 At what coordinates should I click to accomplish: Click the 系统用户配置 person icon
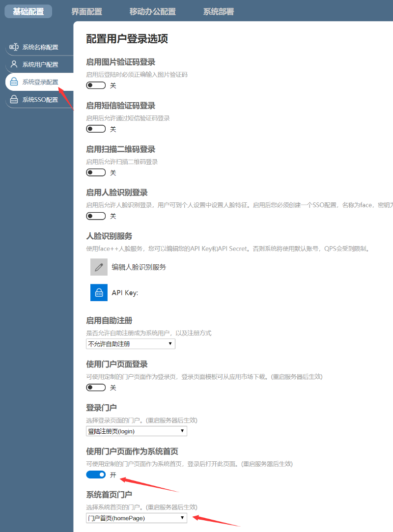click(x=14, y=64)
